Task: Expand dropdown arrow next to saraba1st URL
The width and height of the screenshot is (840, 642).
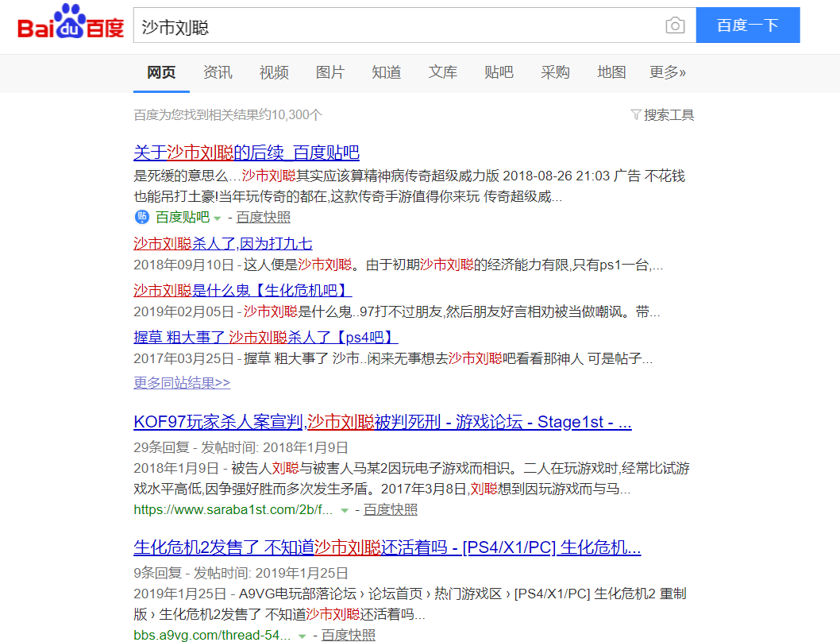Action: pyautogui.click(x=345, y=511)
